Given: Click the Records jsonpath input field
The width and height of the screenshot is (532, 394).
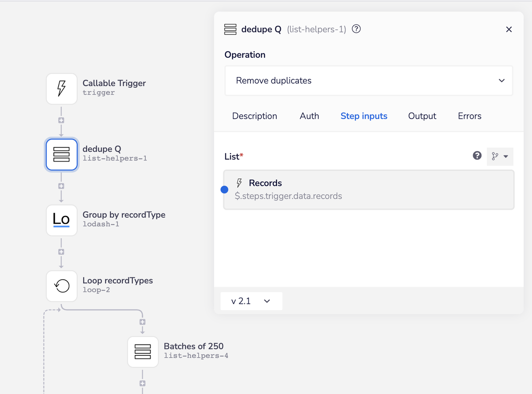Looking at the screenshot, I should tap(369, 190).
